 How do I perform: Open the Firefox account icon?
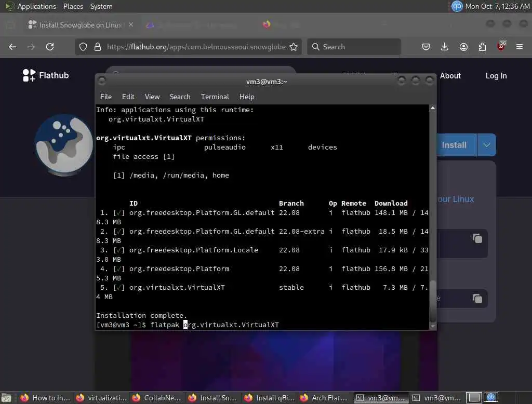click(463, 47)
